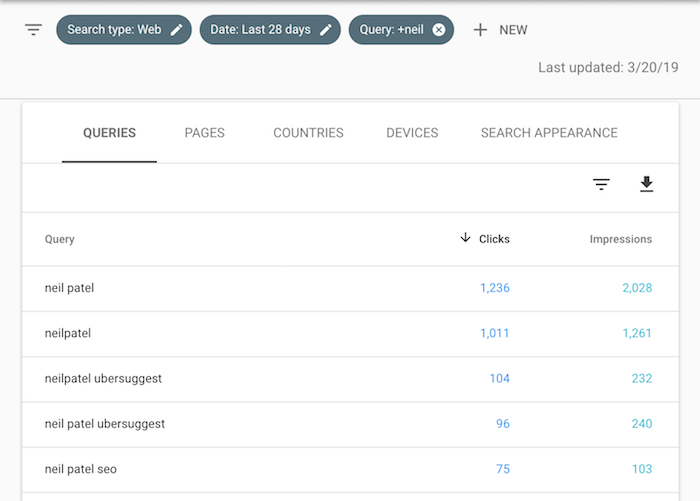Toggle sort arrow beside Clicks

click(x=465, y=238)
